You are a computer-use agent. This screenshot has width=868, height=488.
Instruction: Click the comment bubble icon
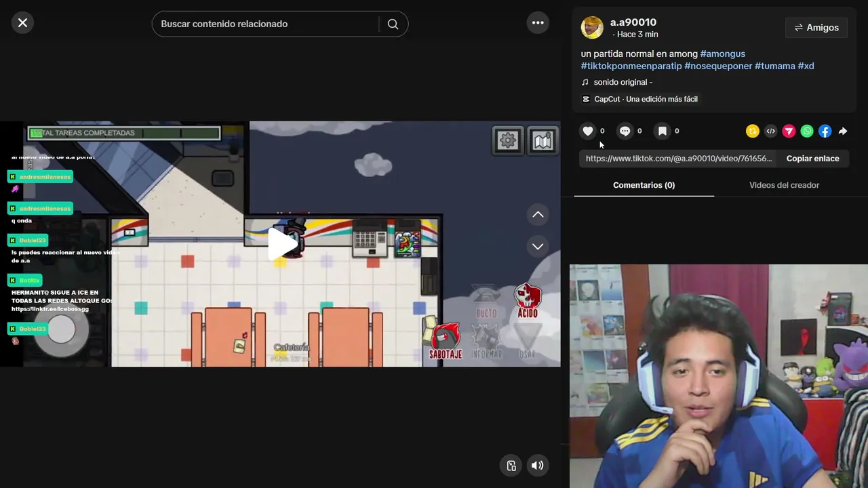[x=625, y=131]
